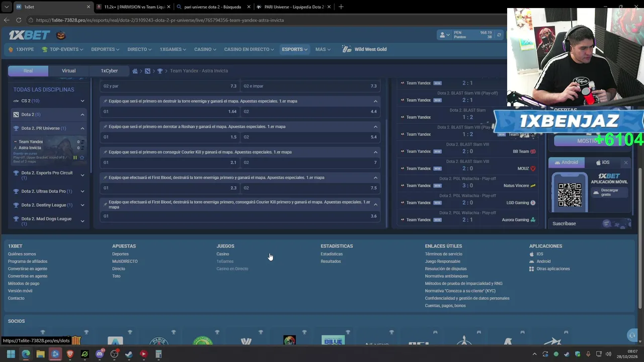The image size is (644, 362).
Task: Bet G2 at 5.4 on Roshan market
Action: 310,137
